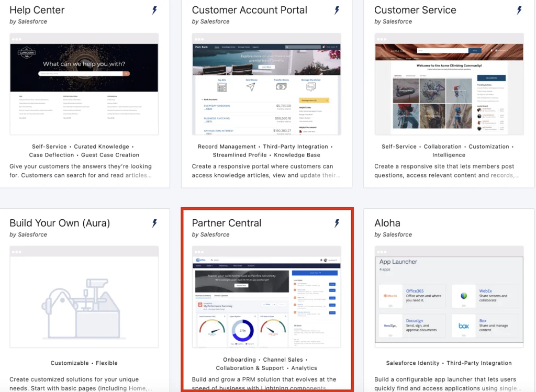This screenshot has width=536, height=392.
Task: Click 'by Salesforce' under Customer Account Portal
Action: click(210, 21)
